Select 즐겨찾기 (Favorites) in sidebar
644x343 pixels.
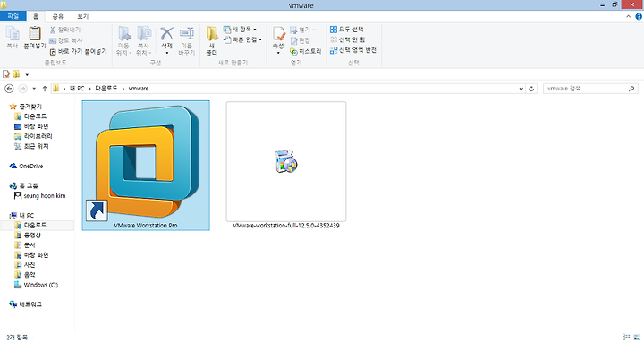point(25,107)
